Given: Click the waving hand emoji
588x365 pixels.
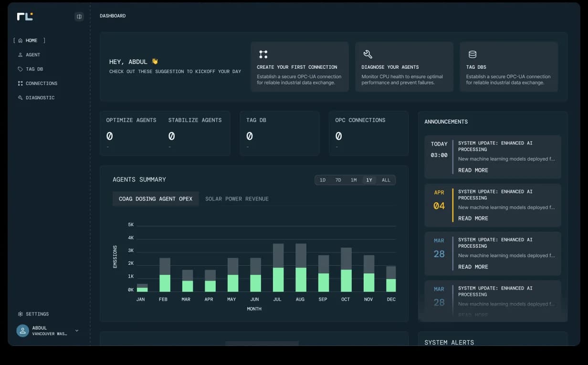Looking at the screenshot, I should [x=155, y=62].
